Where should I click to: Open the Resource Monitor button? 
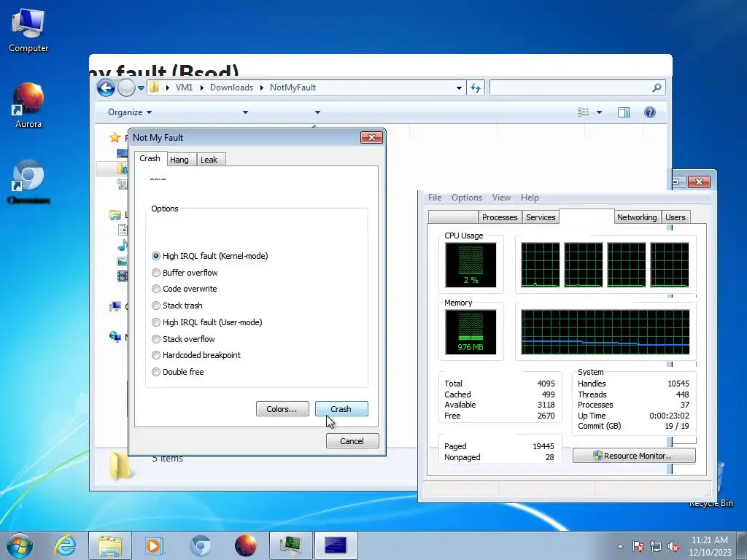pyautogui.click(x=634, y=456)
